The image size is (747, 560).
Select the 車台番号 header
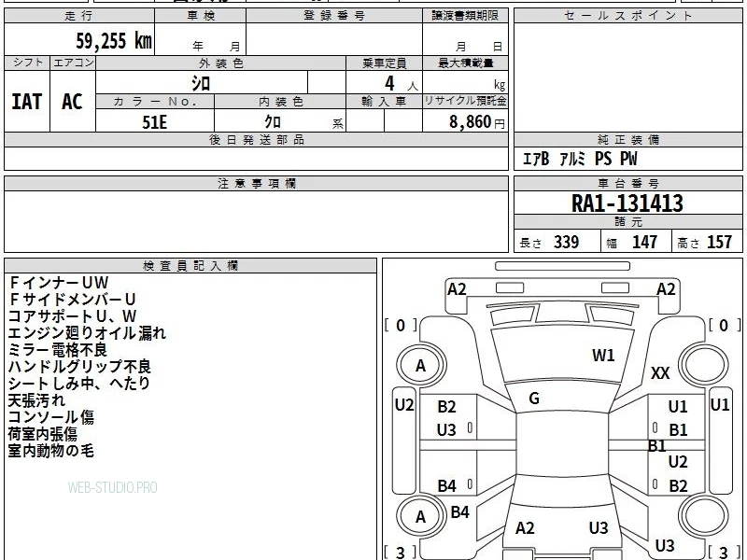tap(627, 184)
